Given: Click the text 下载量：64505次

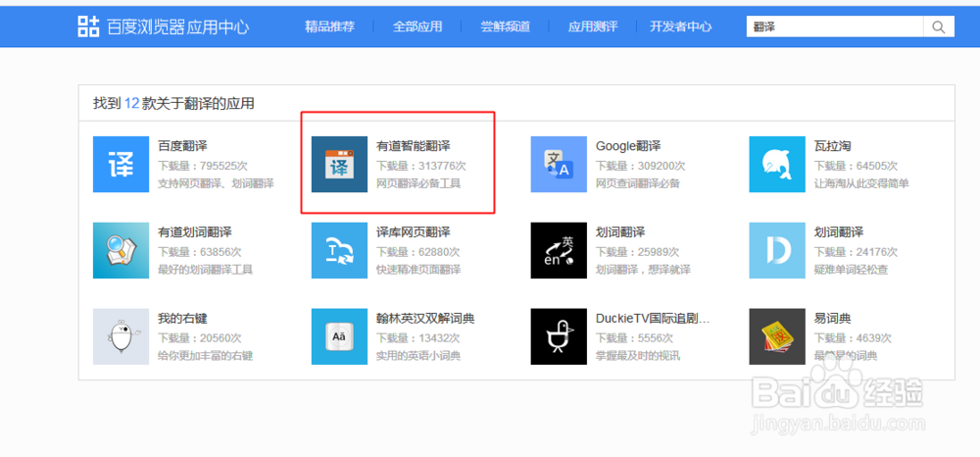Looking at the screenshot, I should (x=856, y=166).
